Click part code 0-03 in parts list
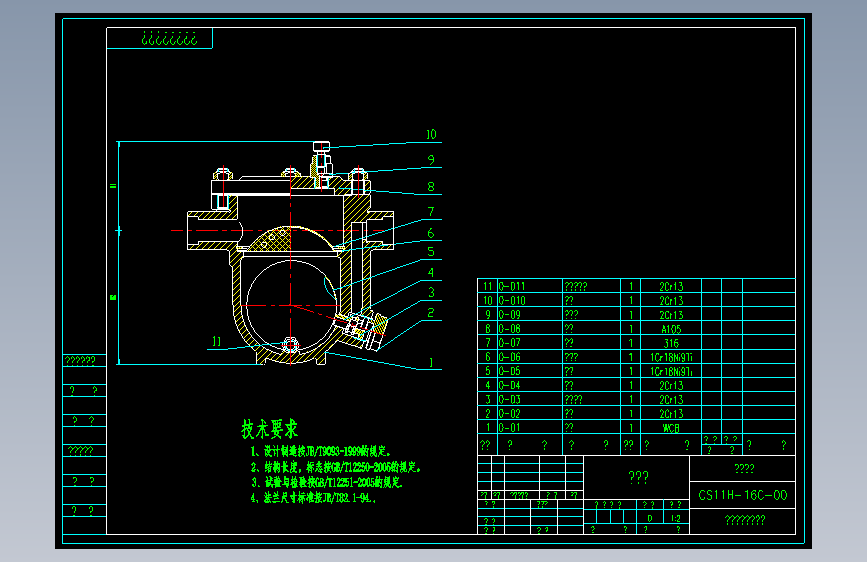Image resolution: width=867 pixels, height=562 pixels. click(x=510, y=399)
